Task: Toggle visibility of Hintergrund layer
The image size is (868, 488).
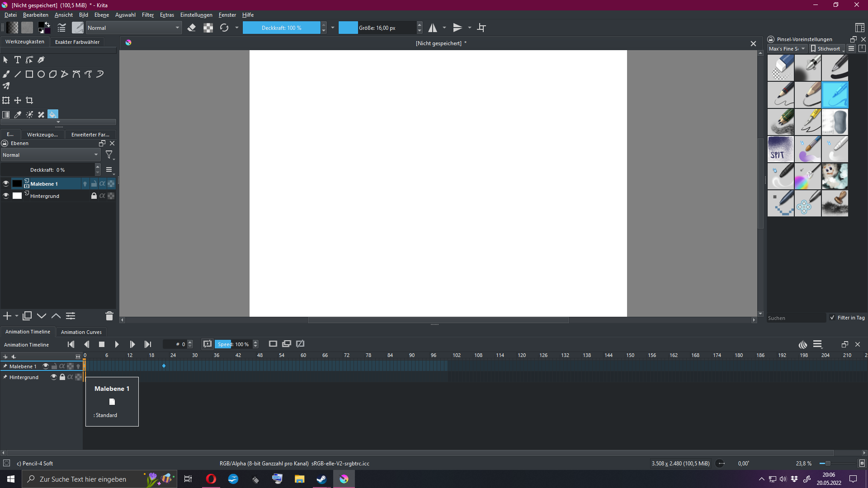Action: pyautogui.click(x=6, y=196)
